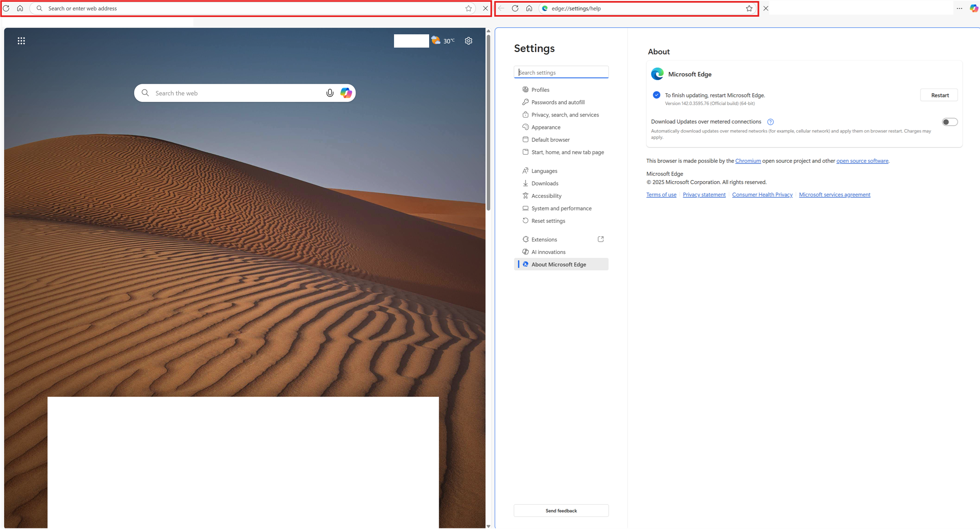Click Send feedback button

pos(561,511)
